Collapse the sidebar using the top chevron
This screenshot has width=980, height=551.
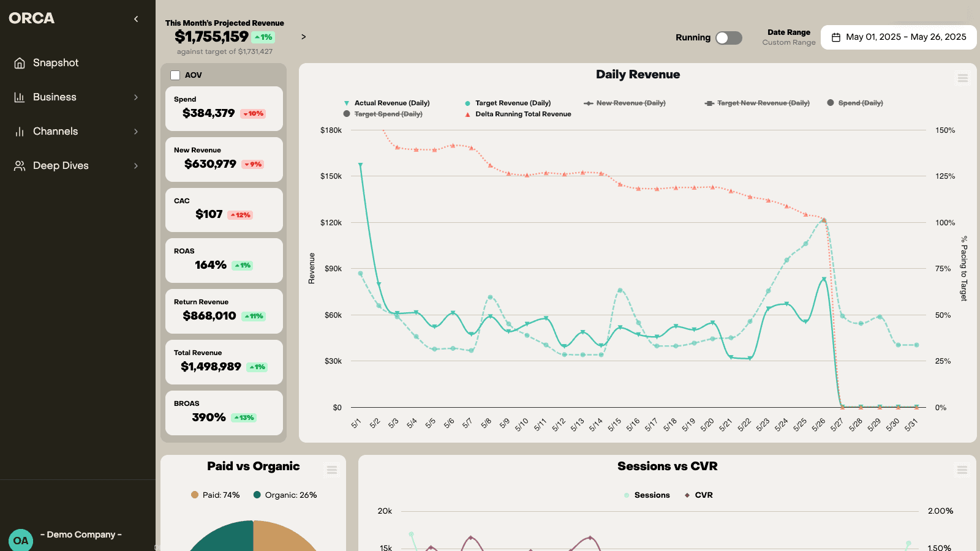point(135,18)
